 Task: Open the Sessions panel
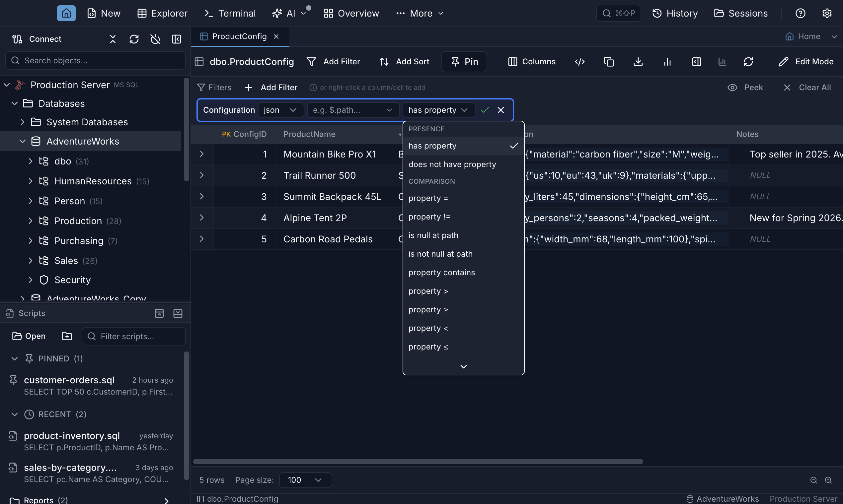[741, 13]
